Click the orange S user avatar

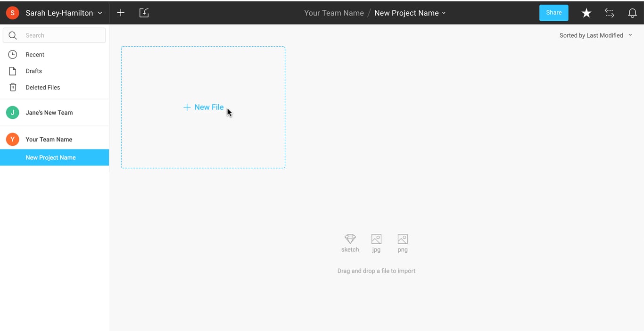(13, 13)
